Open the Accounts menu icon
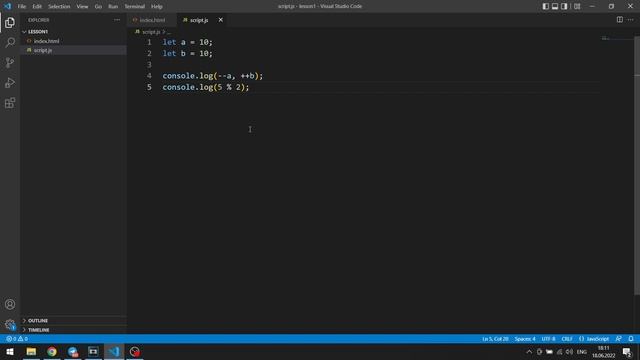The width and height of the screenshot is (640, 360). point(10,304)
